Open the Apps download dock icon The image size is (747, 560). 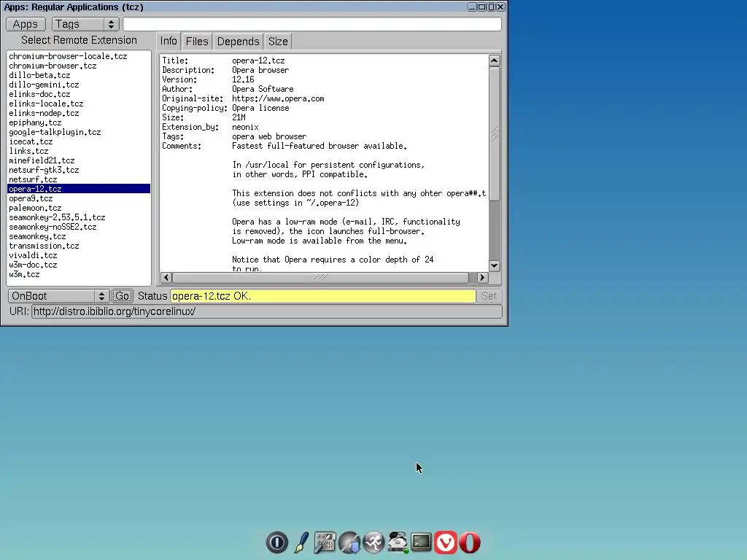point(349,542)
